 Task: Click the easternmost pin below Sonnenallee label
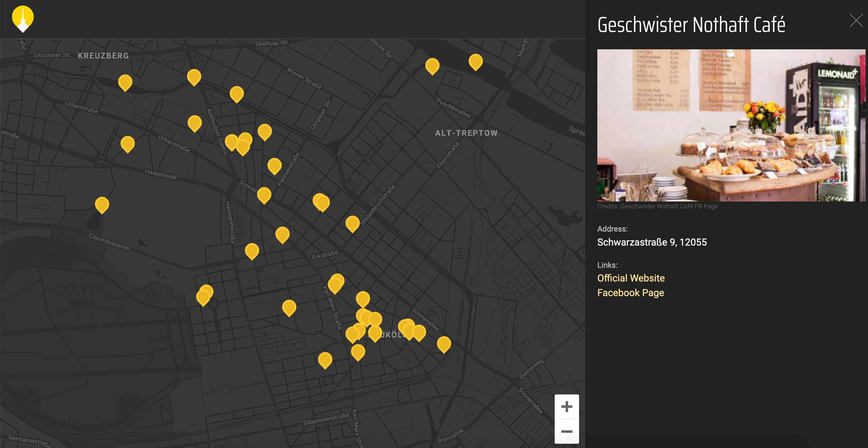pos(444,344)
